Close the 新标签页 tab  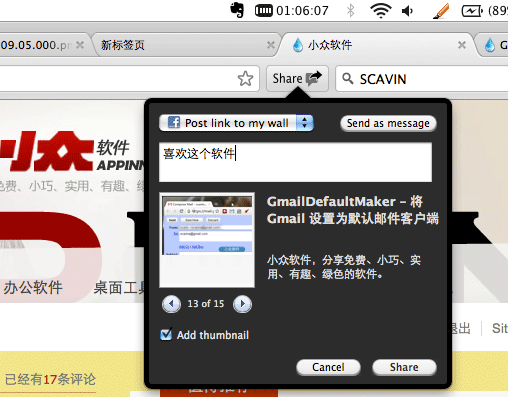pyautogui.click(x=271, y=45)
